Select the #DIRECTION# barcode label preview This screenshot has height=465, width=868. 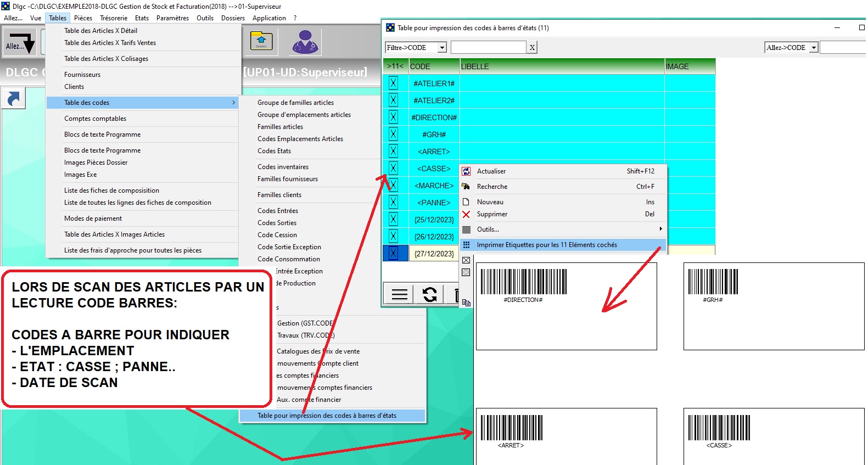click(566, 306)
